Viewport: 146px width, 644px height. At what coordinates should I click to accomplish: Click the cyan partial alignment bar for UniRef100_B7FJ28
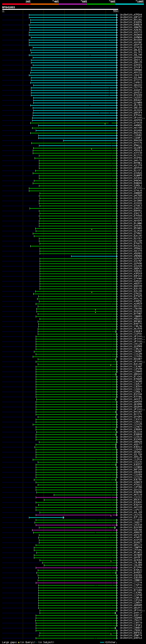coord(47,517)
